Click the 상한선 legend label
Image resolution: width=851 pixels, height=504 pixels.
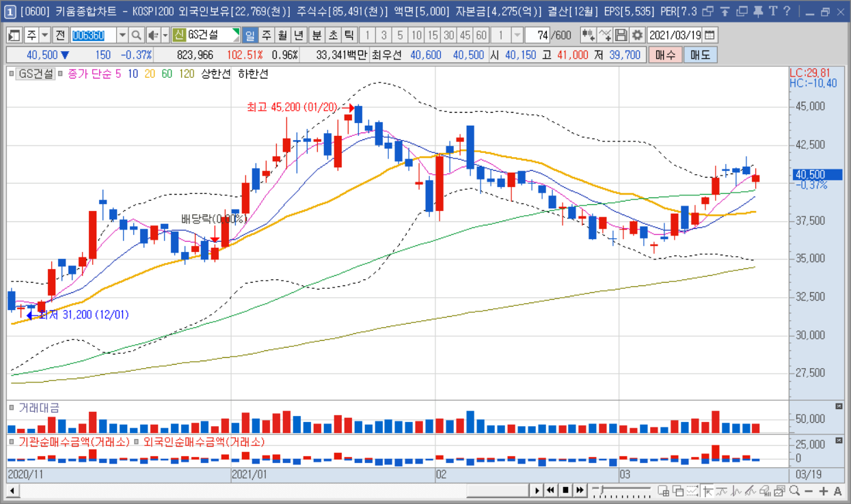215,74
